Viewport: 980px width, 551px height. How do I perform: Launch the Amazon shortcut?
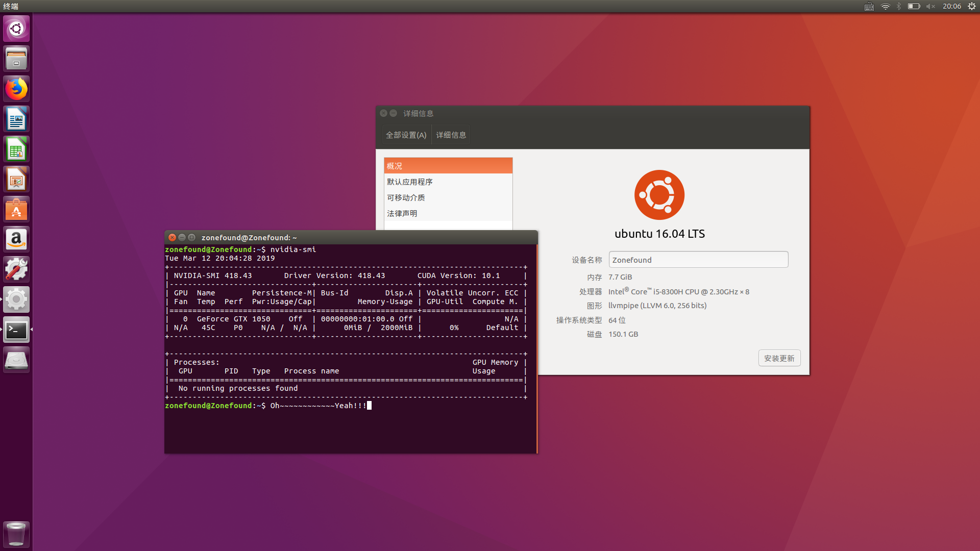tap(16, 239)
